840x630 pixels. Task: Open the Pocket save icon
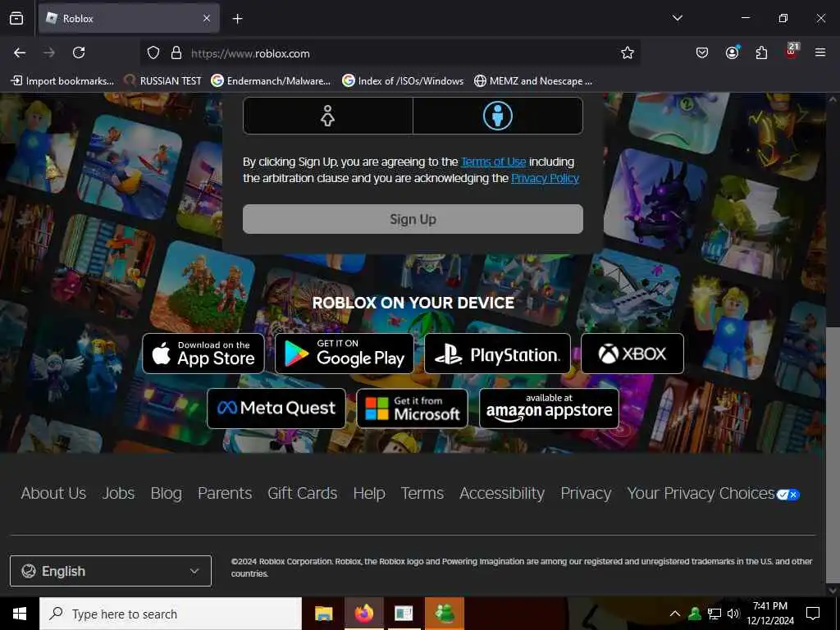click(x=702, y=52)
